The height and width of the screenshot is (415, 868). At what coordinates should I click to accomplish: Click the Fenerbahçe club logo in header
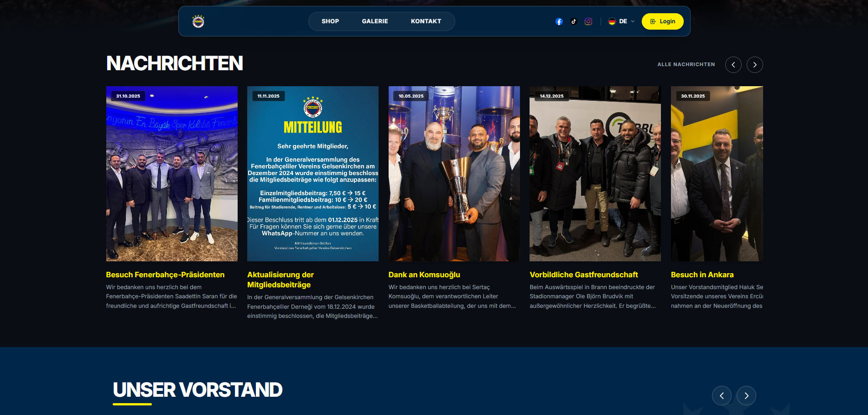pos(198,21)
